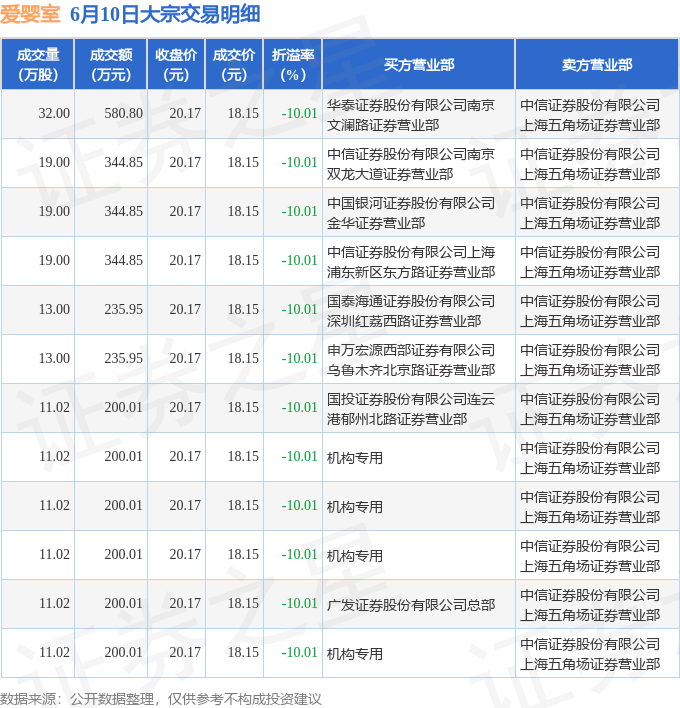Click the 卖方营业部 column header
This screenshot has width=680, height=708.
tap(596, 65)
